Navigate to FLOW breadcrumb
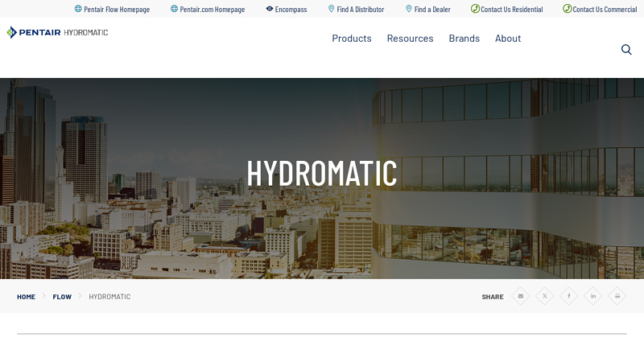This screenshot has width=644, height=362. coord(62,297)
